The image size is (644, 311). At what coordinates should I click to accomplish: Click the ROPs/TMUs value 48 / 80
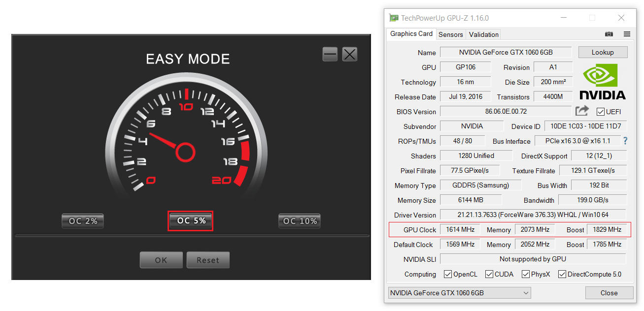462,141
